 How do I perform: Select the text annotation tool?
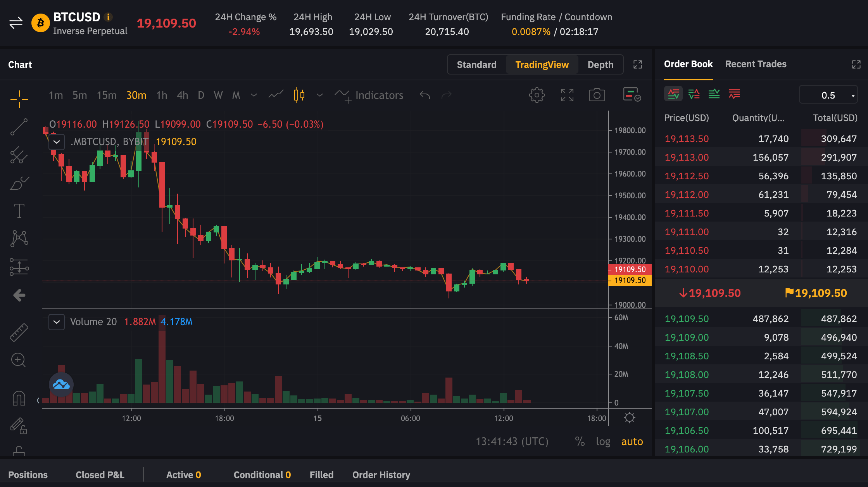(x=19, y=211)
